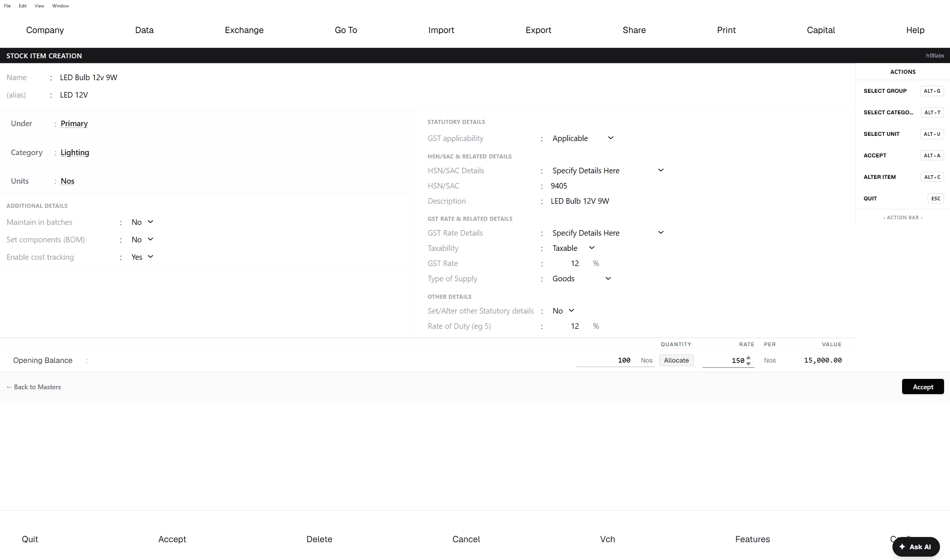Open the Help menu
The height and width of the screenshot is (560, 950).
[915, 30]
